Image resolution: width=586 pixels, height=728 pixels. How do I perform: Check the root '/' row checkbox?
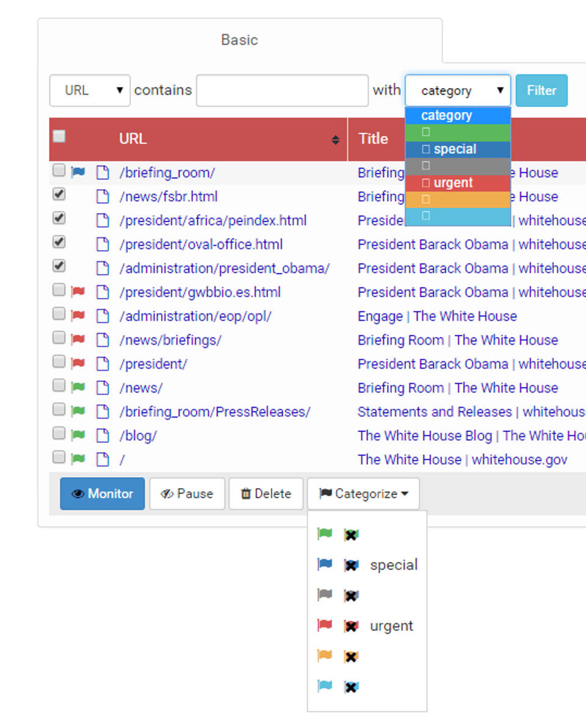click(59, 457)
